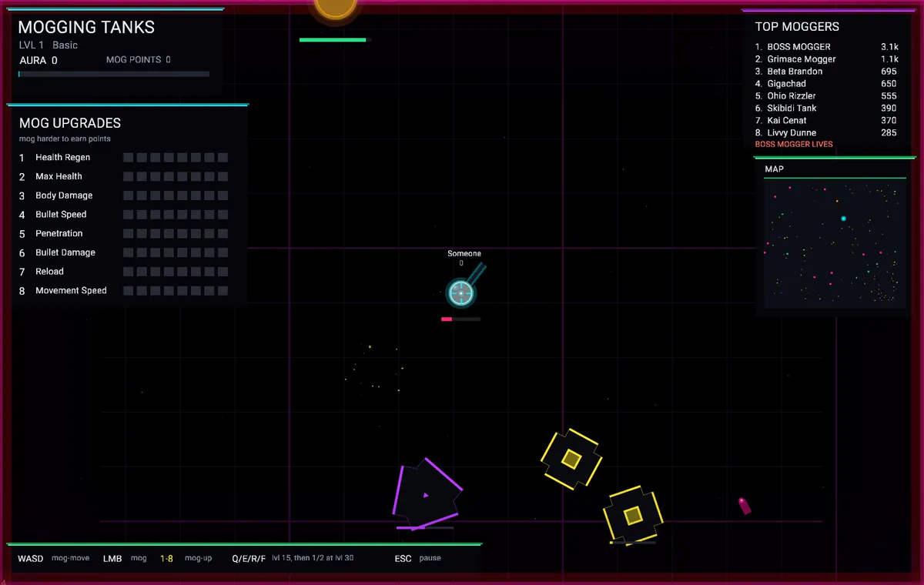Upgrade Health Regen first slot
Image resolution: width=924 pixels, height=585 pixels.
(129, 157)
